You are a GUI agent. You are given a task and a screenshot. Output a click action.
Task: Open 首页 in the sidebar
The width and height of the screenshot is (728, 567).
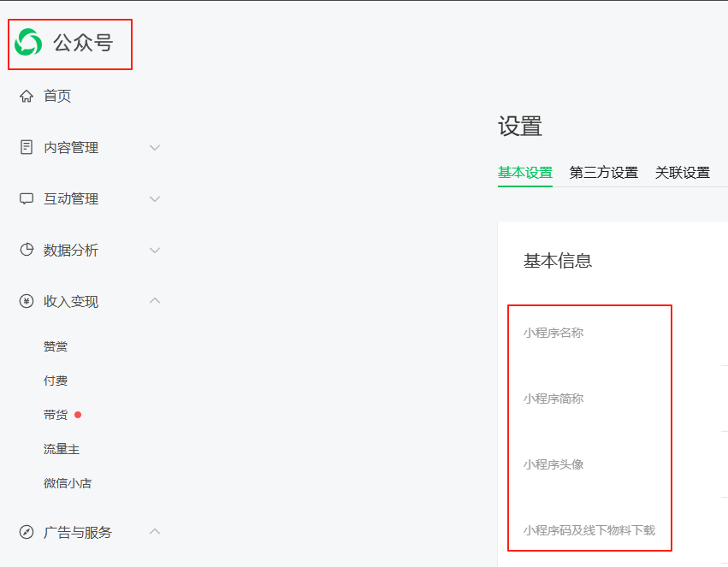coord(57,96)
